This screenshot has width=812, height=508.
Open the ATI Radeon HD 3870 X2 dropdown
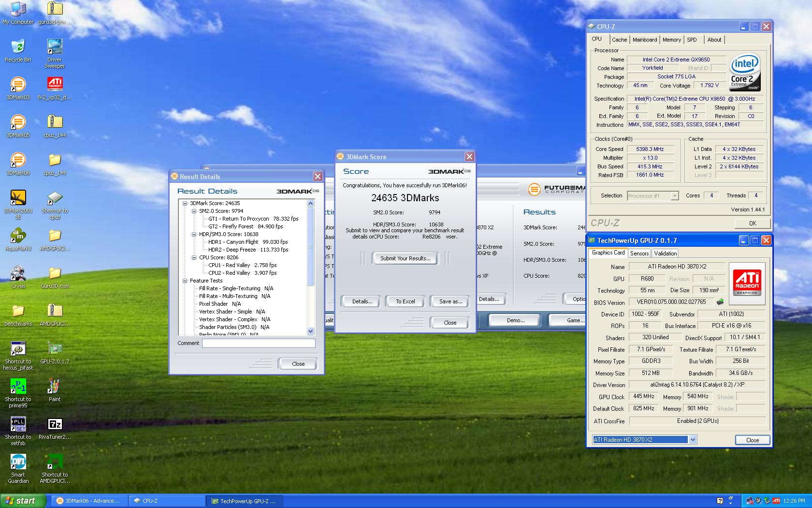coord(693,440)
